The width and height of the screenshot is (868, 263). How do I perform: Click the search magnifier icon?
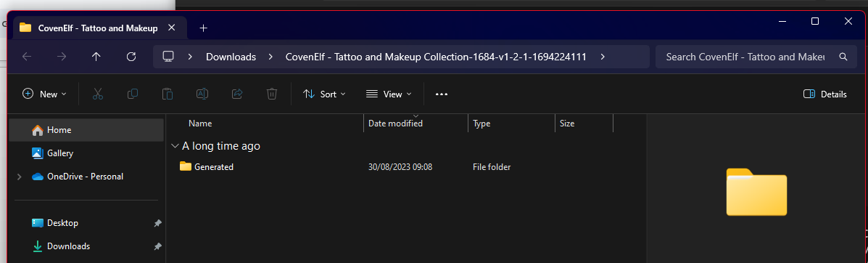pos(843,57)
